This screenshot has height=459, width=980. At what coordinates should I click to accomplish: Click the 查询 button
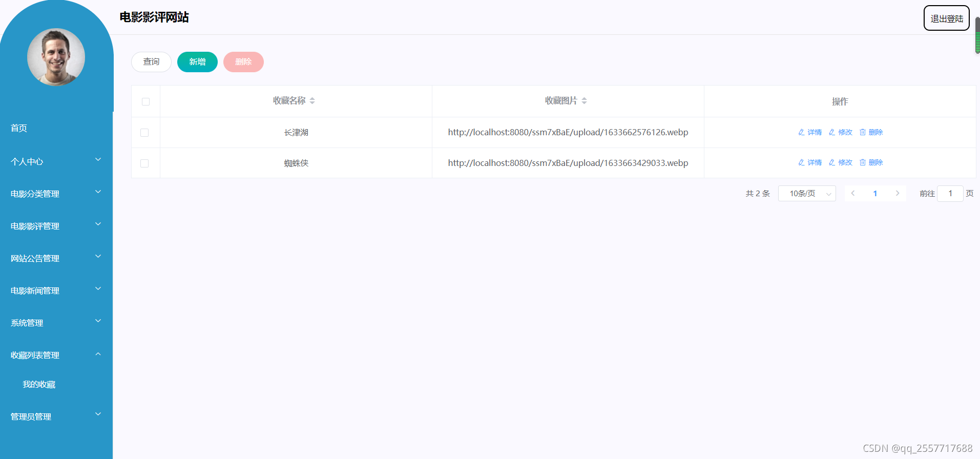(151, 62)
